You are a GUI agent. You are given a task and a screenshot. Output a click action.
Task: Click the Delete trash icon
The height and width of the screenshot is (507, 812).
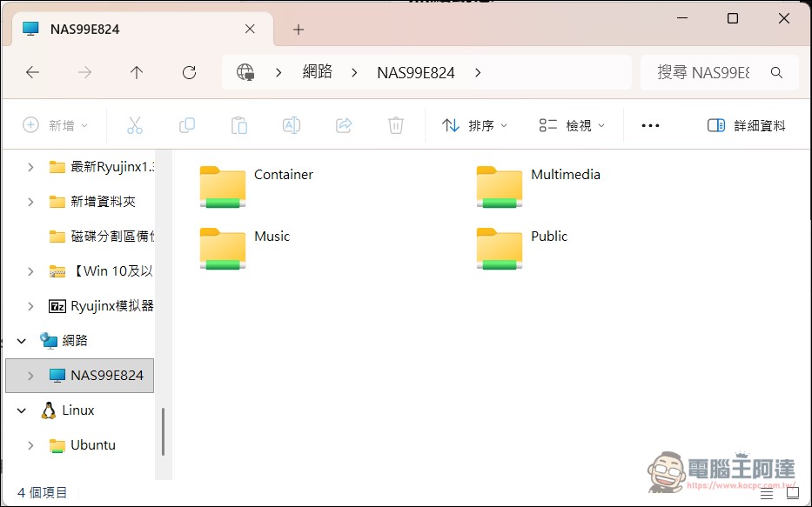click(396, 125)
